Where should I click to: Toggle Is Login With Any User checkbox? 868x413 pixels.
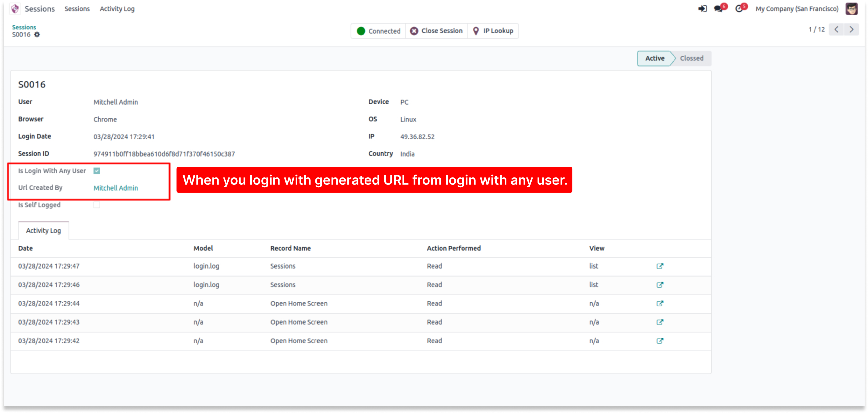pos(97,171)
